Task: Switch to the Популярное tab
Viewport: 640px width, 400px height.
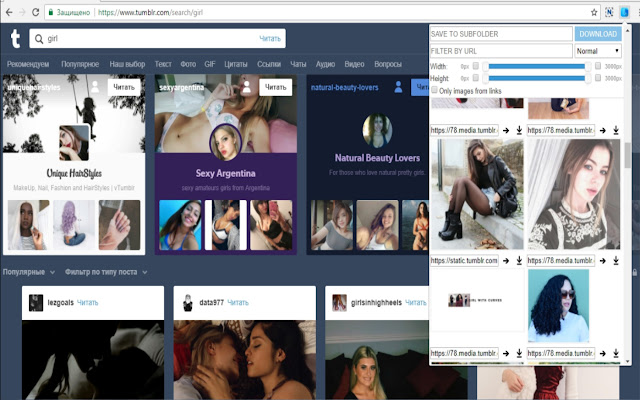Action: pos(80,64)
